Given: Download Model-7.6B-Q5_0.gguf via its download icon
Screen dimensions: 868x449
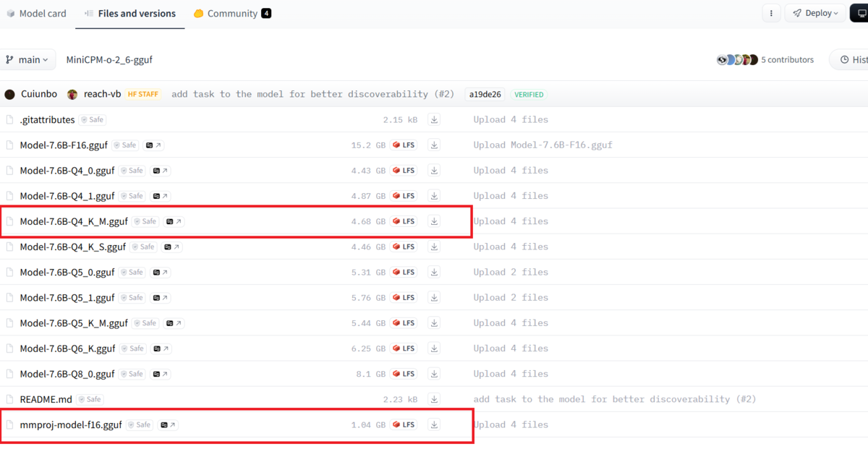Looking at the screenshot, I should 434,272.
